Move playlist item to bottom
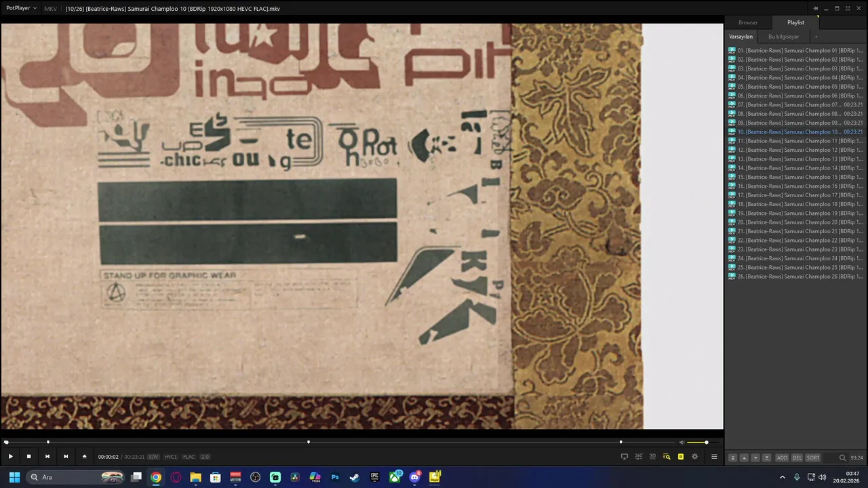 (767, 457)
